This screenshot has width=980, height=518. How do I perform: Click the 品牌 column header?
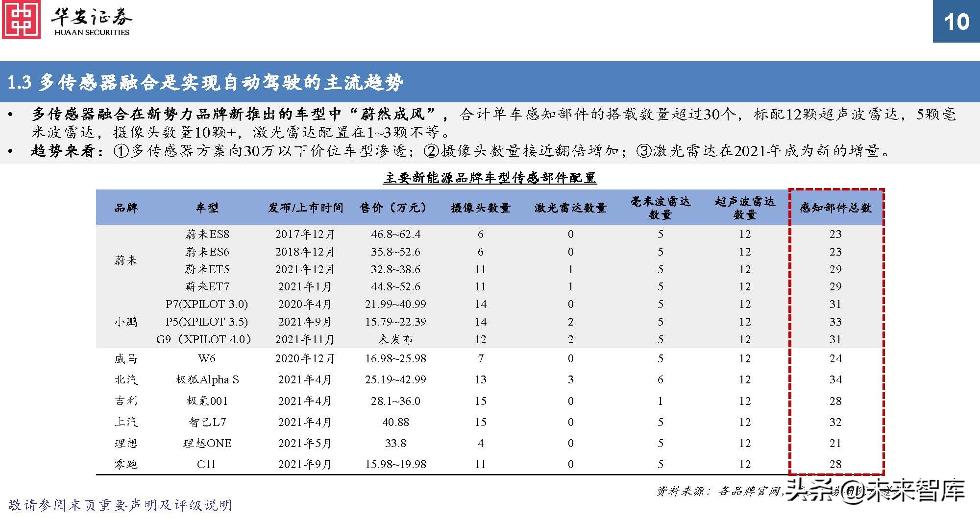(126, 208)
